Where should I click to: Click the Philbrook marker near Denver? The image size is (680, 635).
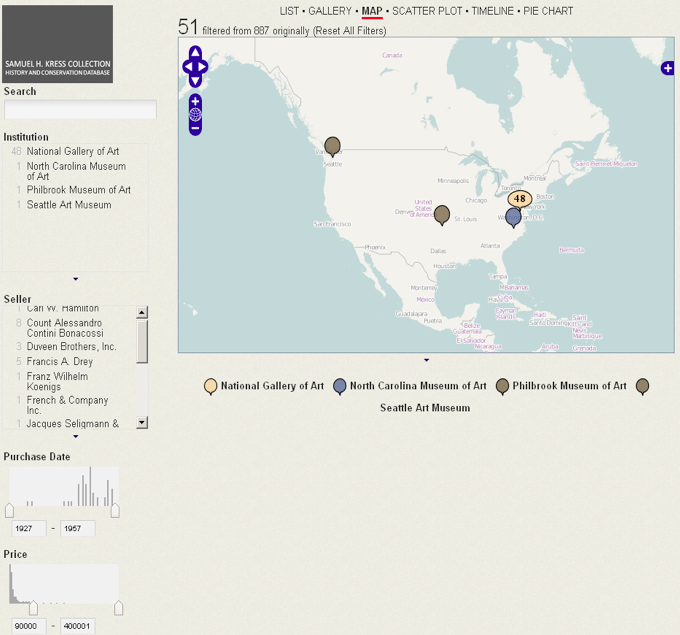pyautogui.click(x=441, y=215)
